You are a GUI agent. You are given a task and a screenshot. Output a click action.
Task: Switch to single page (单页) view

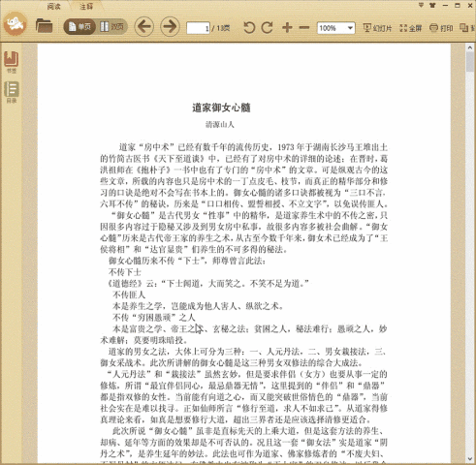coord(79,27)
